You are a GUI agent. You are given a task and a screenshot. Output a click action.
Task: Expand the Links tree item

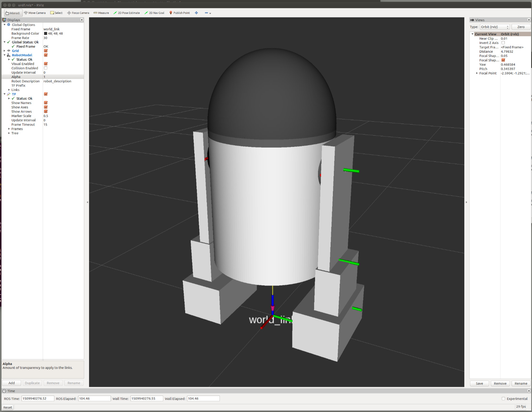pyautogui.click(x=9, y=90)
